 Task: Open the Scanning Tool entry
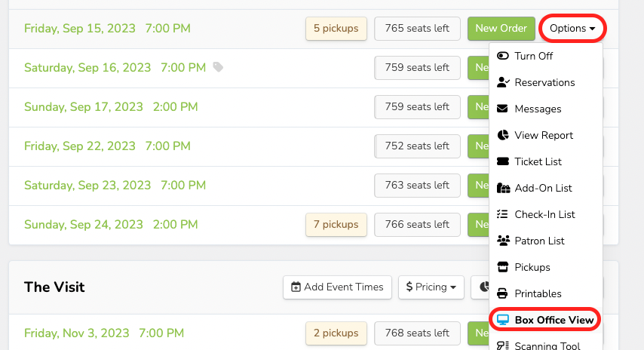[547, 345]
